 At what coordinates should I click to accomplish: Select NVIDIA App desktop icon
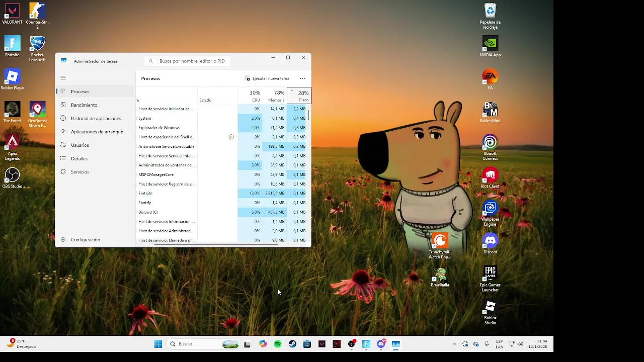point(490,47)
